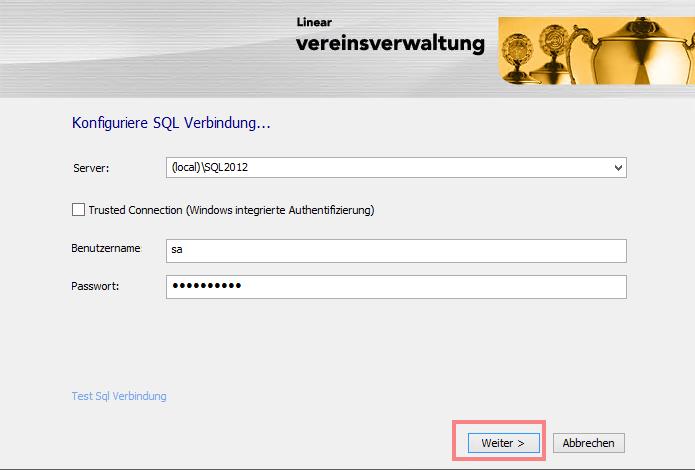Focus the Passwort input field

pyautogui.click(x=396, y=286)
